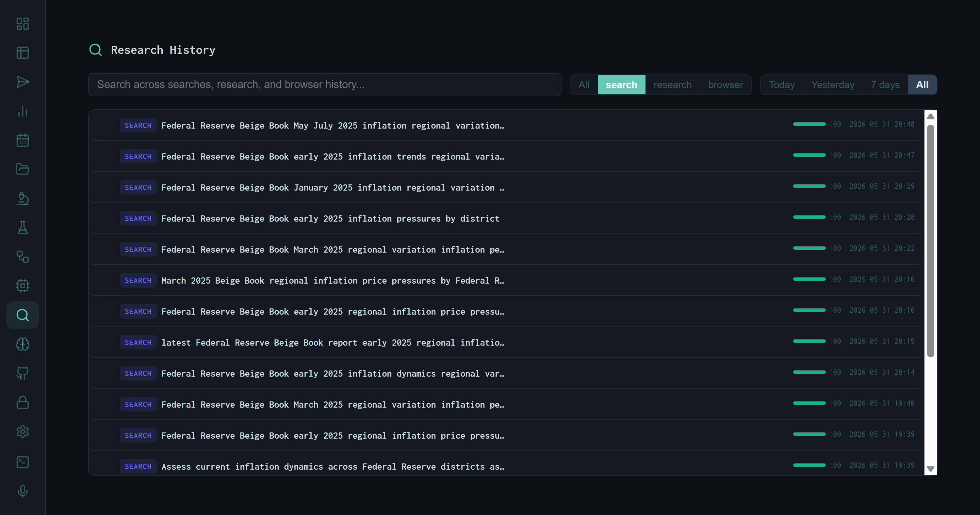Select the browser type filter tab
Viewport: 980px width, 515px height.
725,85
